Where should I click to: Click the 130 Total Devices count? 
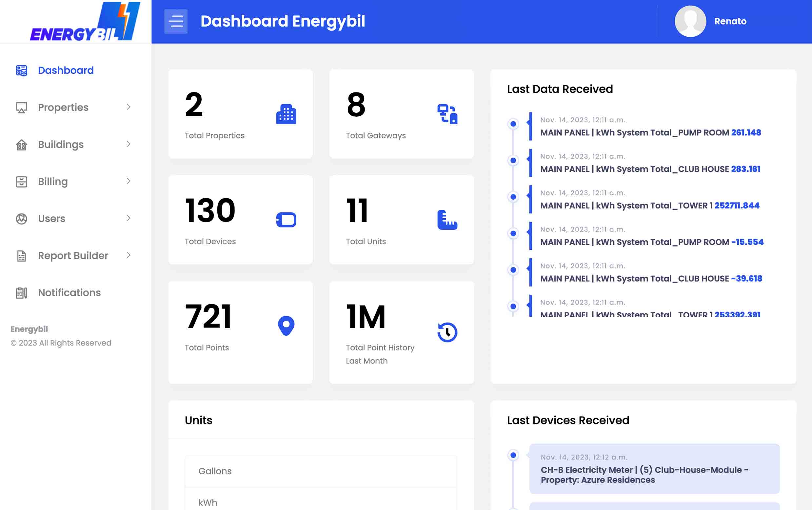210,211
